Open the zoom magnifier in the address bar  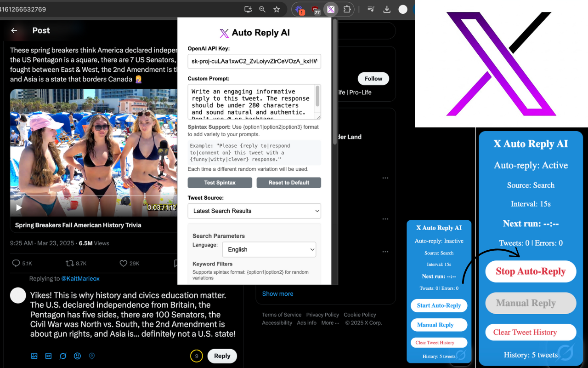coord(262,9)
